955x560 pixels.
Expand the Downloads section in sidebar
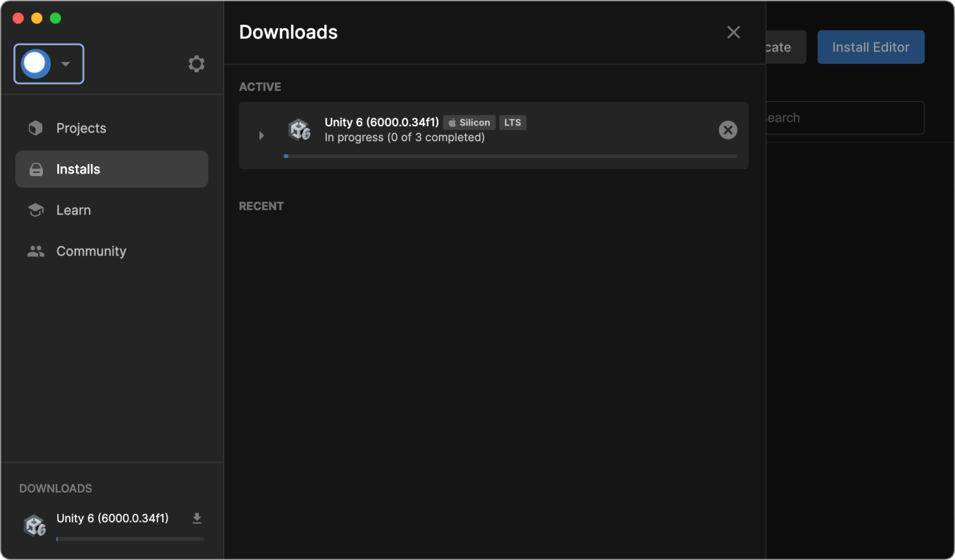click(x=55, y=489)
